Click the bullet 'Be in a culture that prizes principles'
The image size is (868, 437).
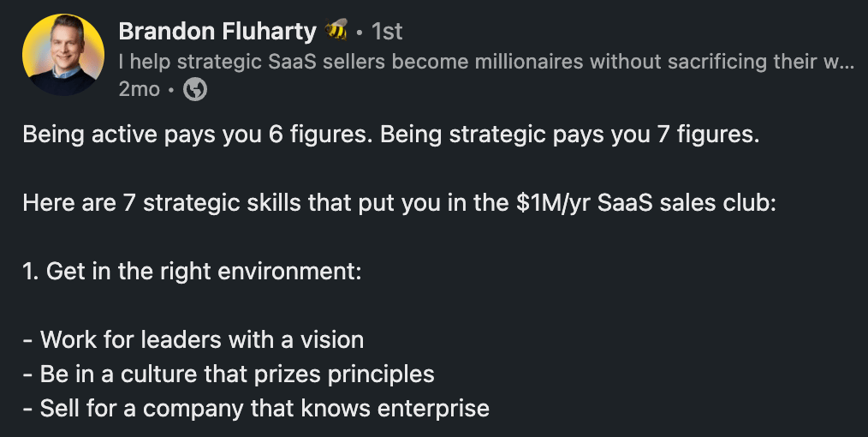237,374
